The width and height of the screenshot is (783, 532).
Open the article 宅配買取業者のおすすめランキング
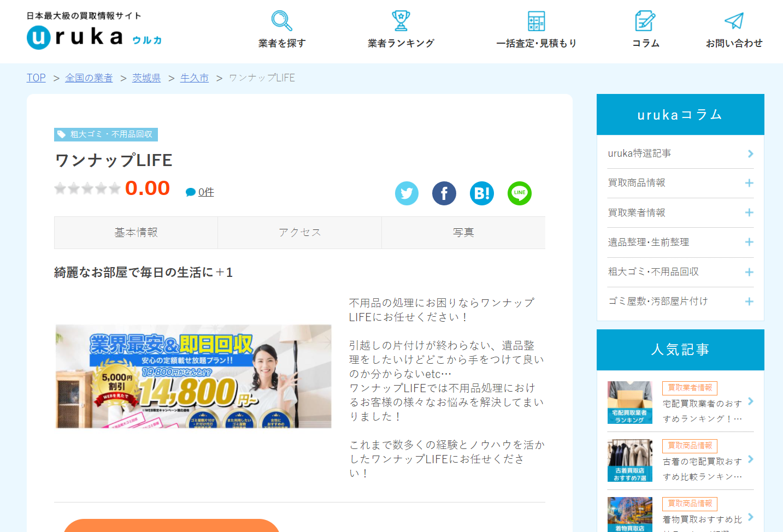coord(703,411)
